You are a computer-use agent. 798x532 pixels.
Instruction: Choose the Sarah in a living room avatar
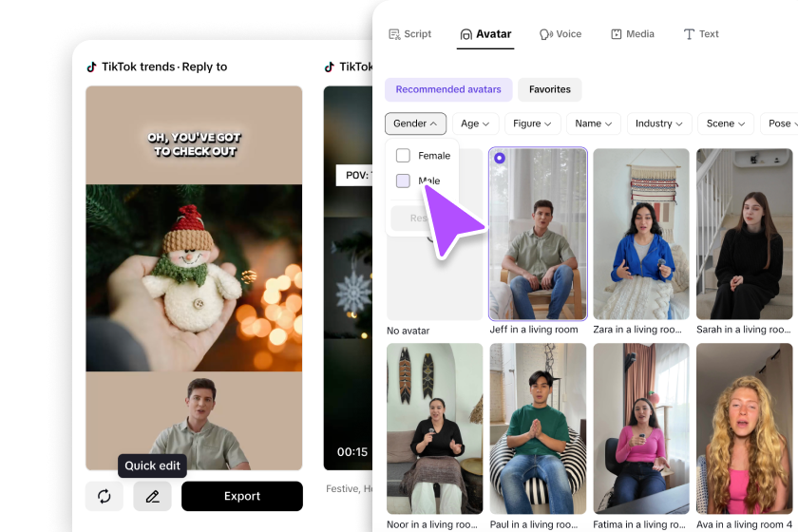(x=745, y=234)
